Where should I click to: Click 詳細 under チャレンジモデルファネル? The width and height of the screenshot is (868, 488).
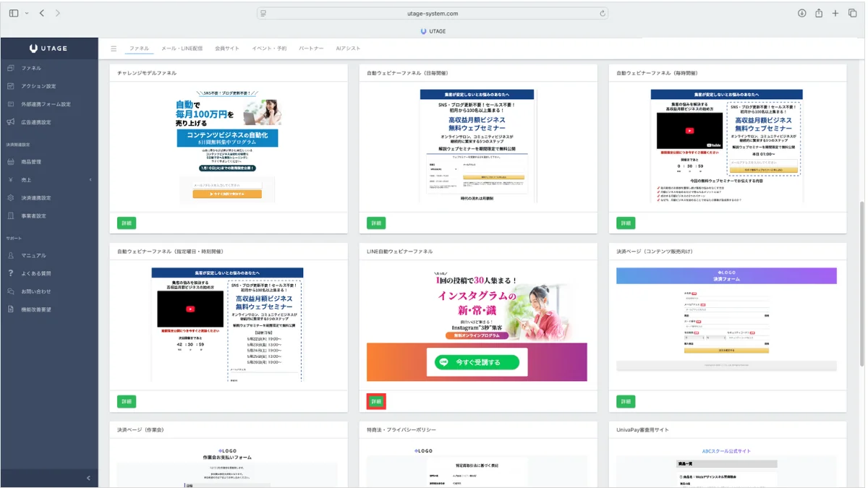(x=127, y=223)
